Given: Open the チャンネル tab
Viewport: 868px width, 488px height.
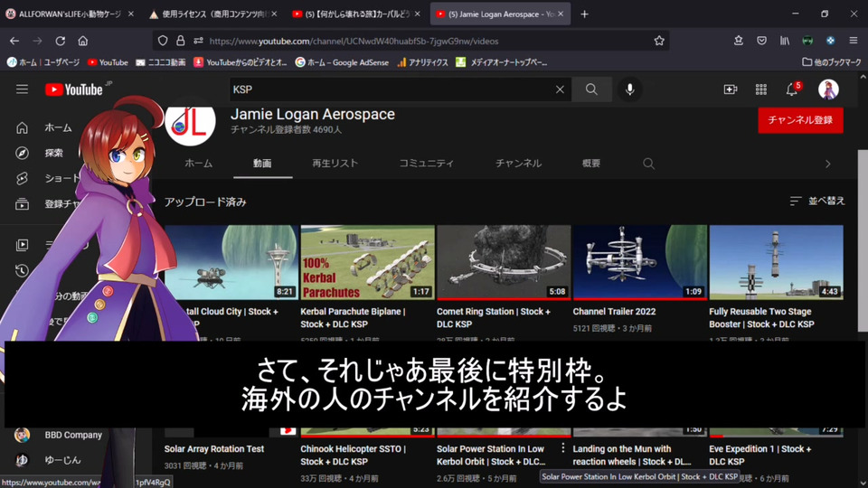Looking at the screenshot, I should coord(518,164).
